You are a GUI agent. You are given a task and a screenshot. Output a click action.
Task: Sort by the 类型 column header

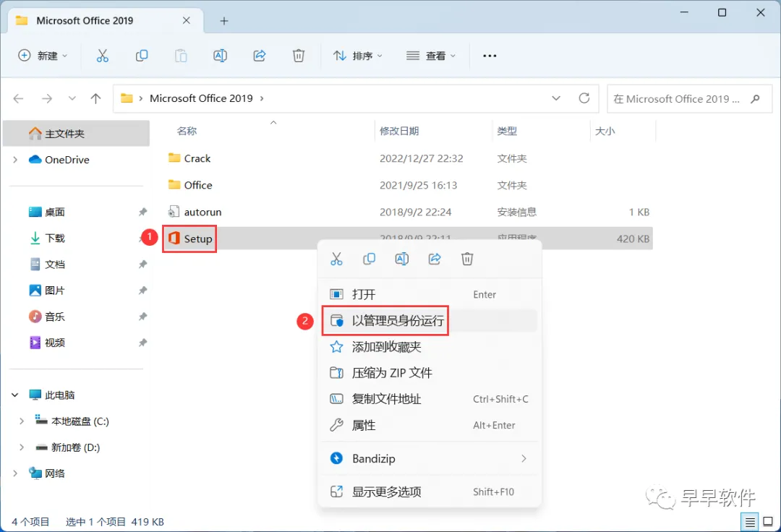507,132
